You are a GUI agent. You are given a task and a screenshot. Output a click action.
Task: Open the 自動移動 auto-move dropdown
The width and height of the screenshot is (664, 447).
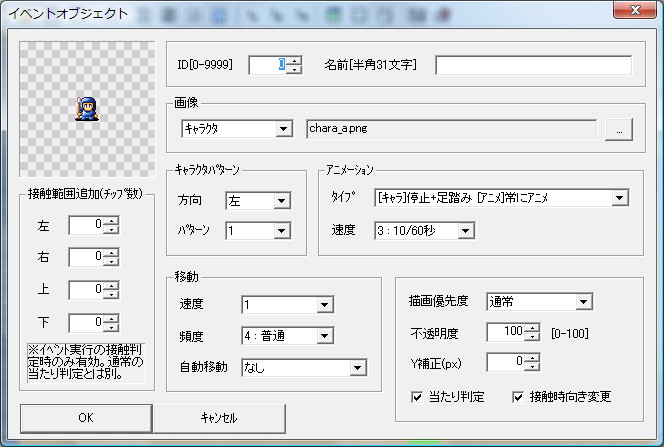pos(304,367)
